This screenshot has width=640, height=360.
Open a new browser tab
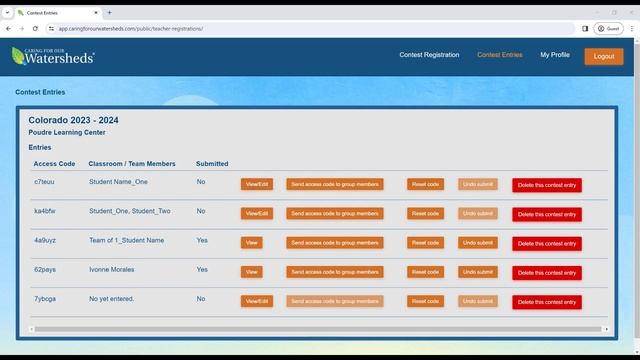coord(109,13)
